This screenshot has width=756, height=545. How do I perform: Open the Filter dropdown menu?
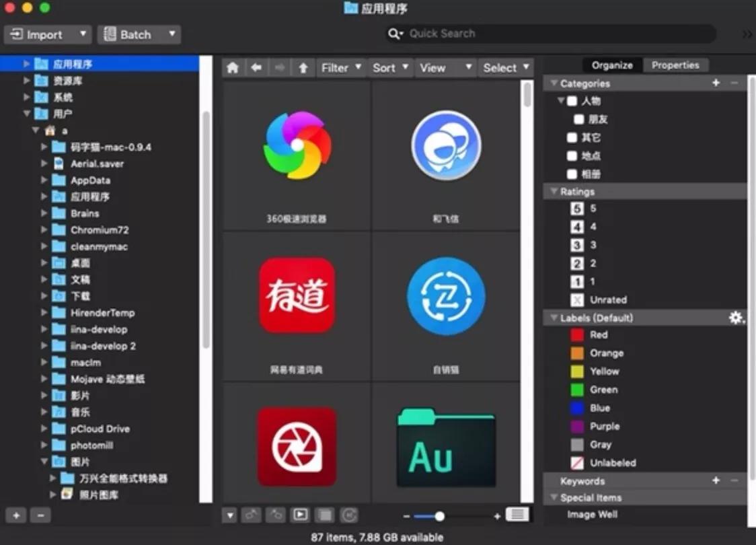click(341, 67)
